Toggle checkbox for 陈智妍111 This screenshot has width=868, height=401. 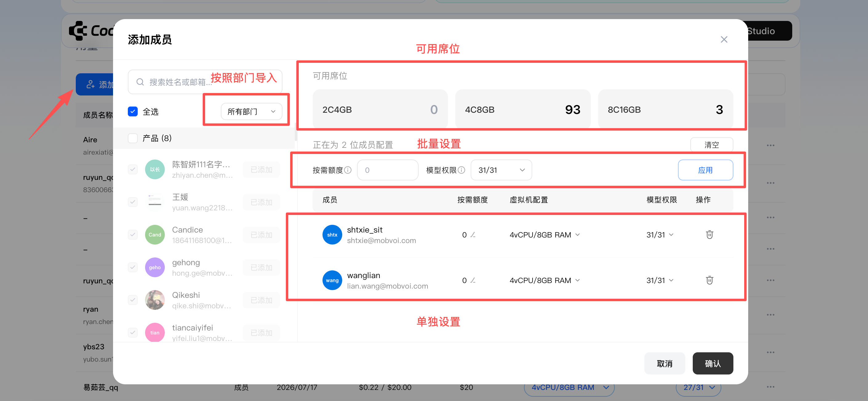(133, 169)
